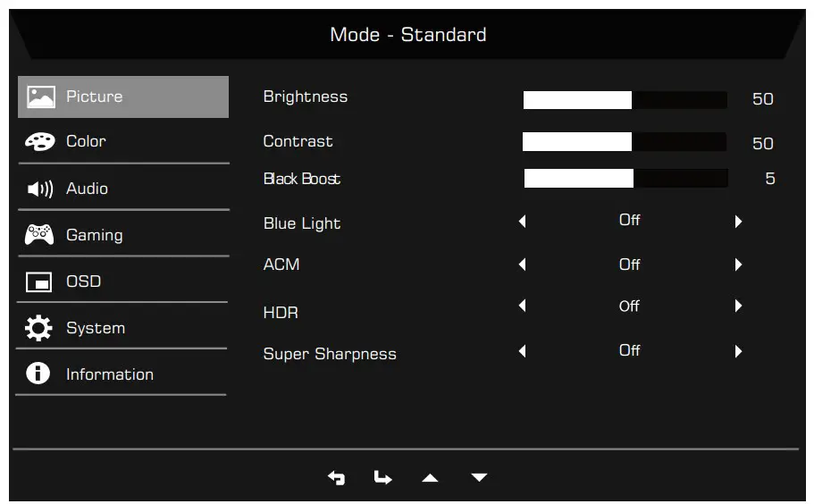Adjust the Brightness slider bar
Screen dimensions: 814x504
click(625, 99)
